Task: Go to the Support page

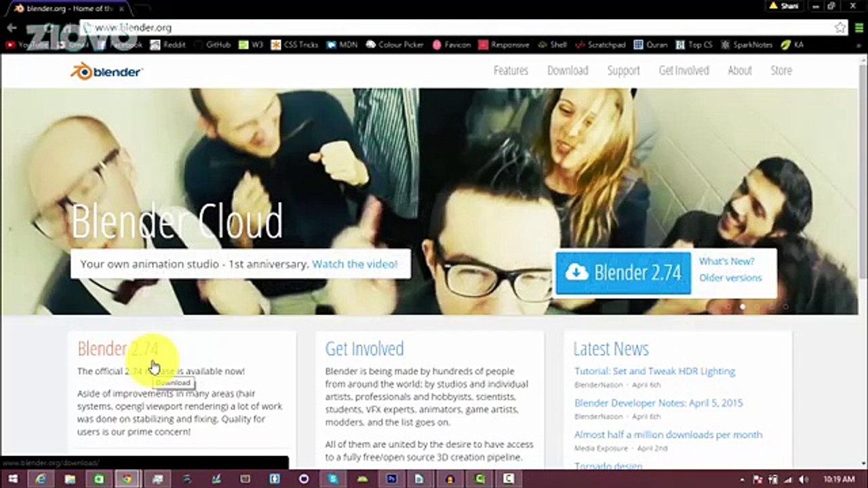Action: 623,70
